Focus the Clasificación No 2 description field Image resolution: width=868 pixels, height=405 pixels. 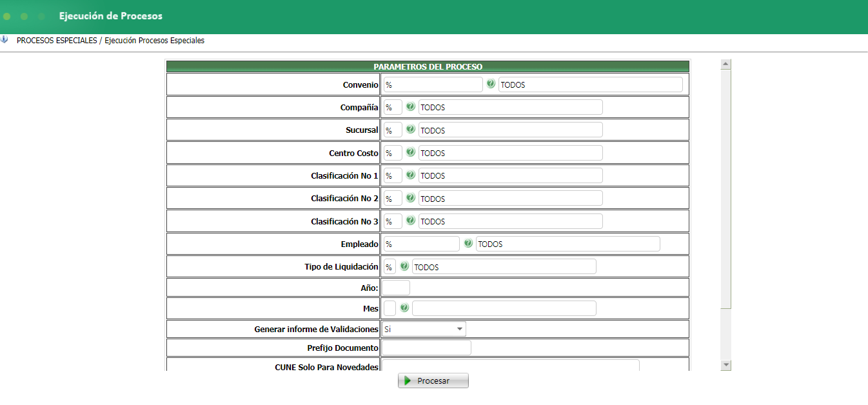pyautogui.click(x=511, y=198)
